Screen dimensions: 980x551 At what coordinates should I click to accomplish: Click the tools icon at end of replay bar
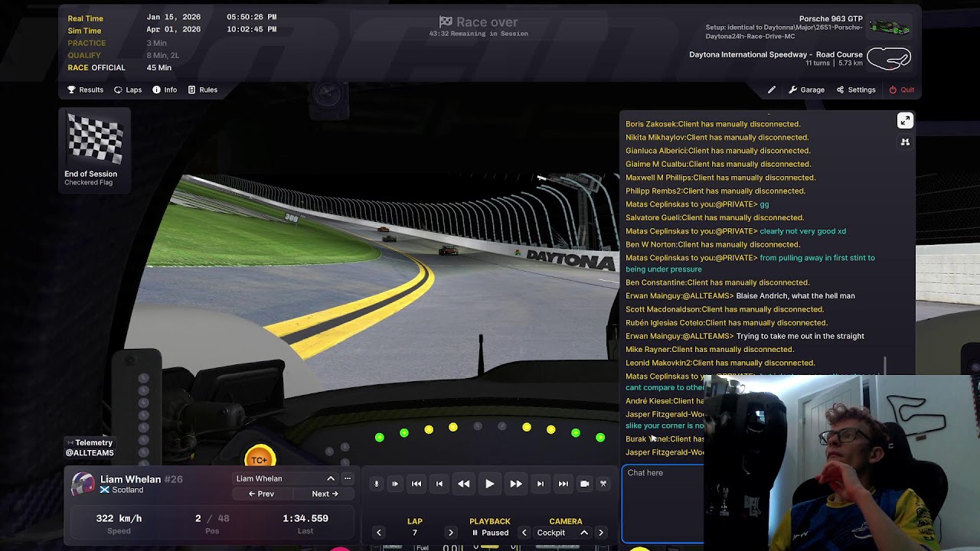click(603, 484)
